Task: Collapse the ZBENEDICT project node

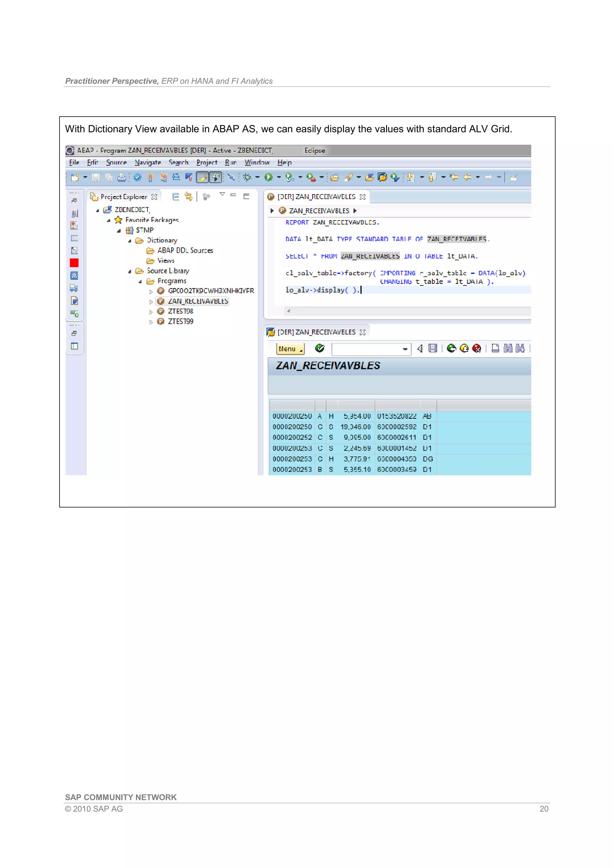Action: click(x=98, y=210)
